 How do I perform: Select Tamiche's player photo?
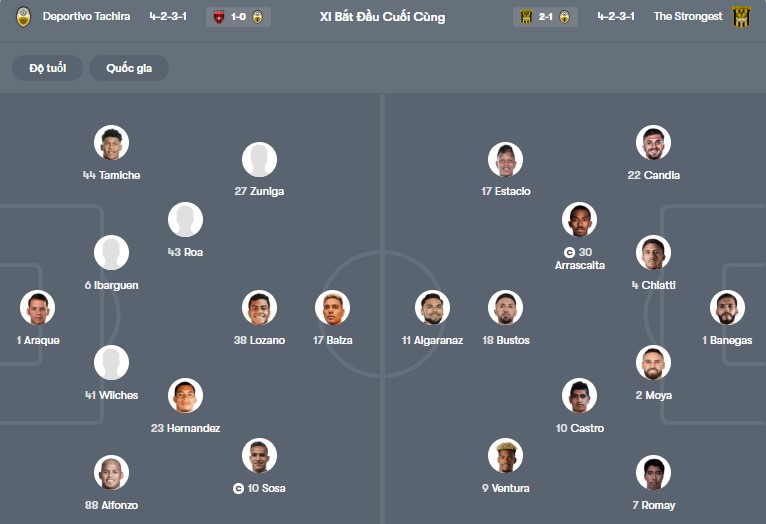[111, 143]
